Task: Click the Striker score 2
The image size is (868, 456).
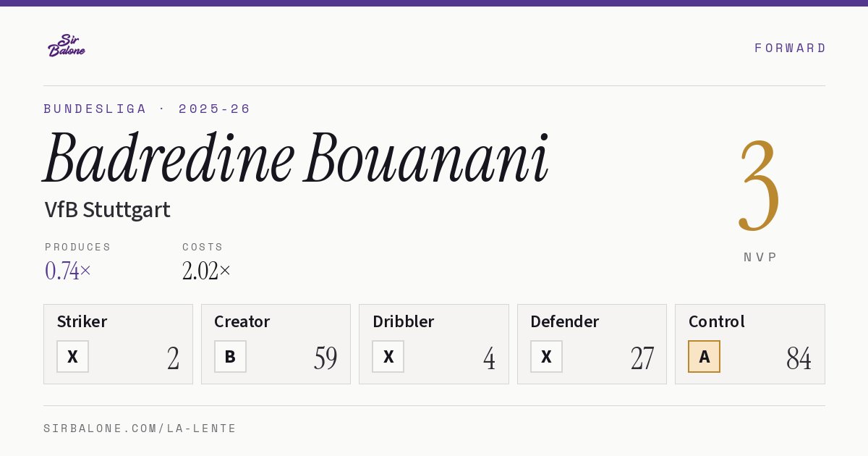Action: [174, 358]
